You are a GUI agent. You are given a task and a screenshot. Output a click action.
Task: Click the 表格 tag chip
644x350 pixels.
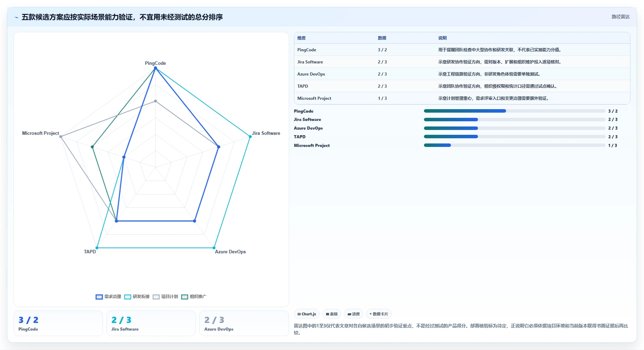pyautogui.click(x=332, y=314)
